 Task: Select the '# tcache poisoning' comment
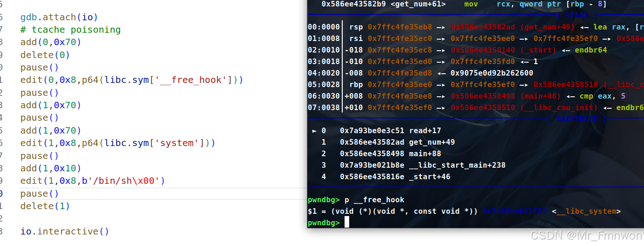70,29
